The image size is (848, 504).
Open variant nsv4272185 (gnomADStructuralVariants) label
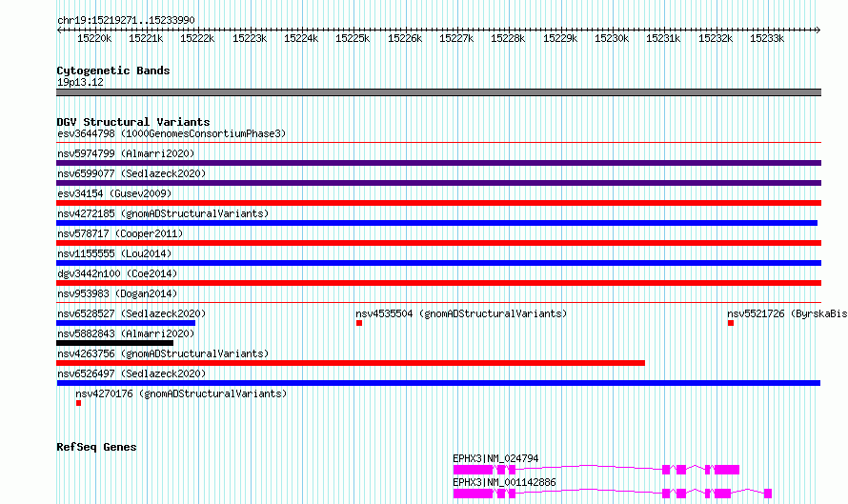click(x=163, y=213)
